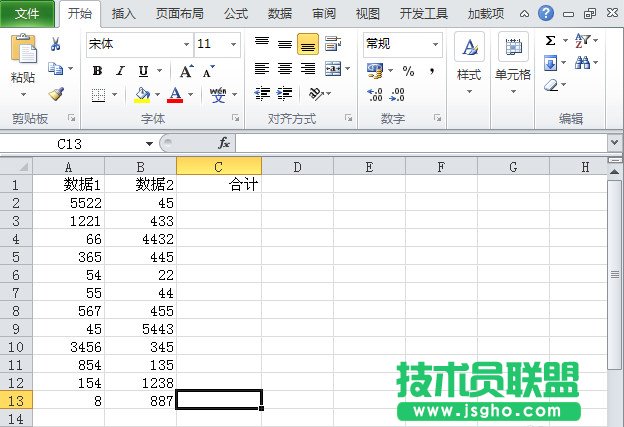
Task: Align text to top of cell
Action: [x=262, y=43]
